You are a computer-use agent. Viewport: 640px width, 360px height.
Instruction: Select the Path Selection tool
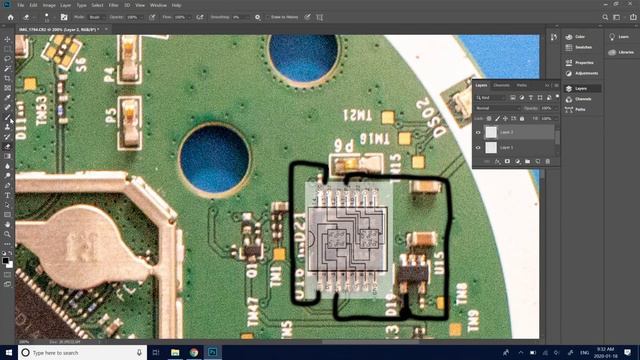[7, 205]
